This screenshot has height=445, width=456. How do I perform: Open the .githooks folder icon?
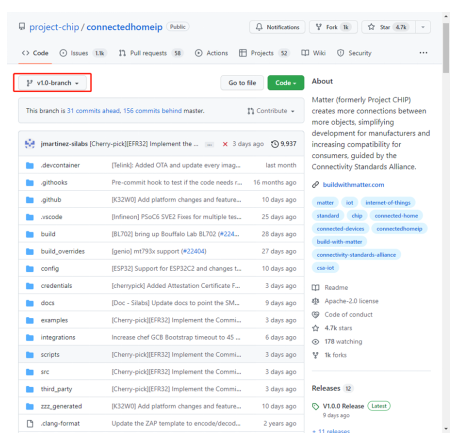point(30,183)
